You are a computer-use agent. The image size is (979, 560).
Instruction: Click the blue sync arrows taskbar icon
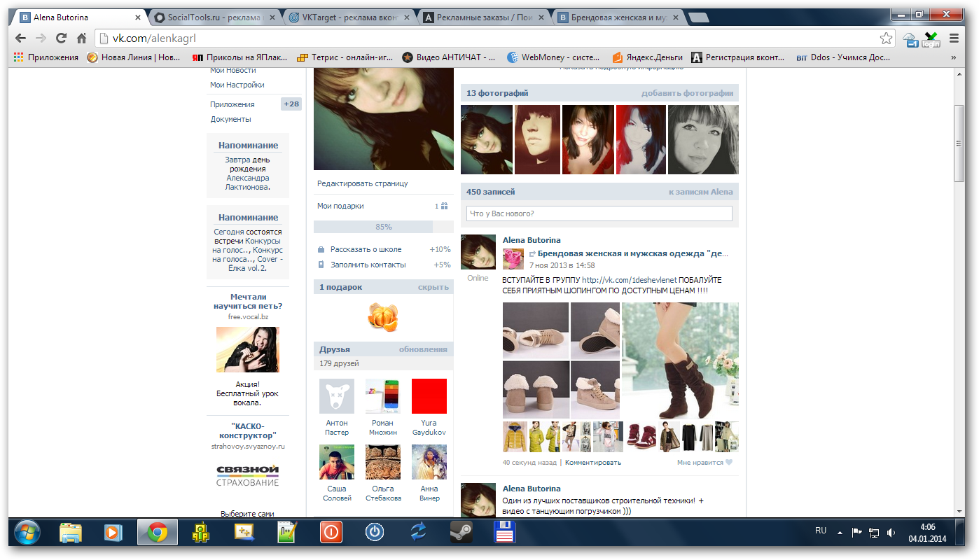(417, 533)
